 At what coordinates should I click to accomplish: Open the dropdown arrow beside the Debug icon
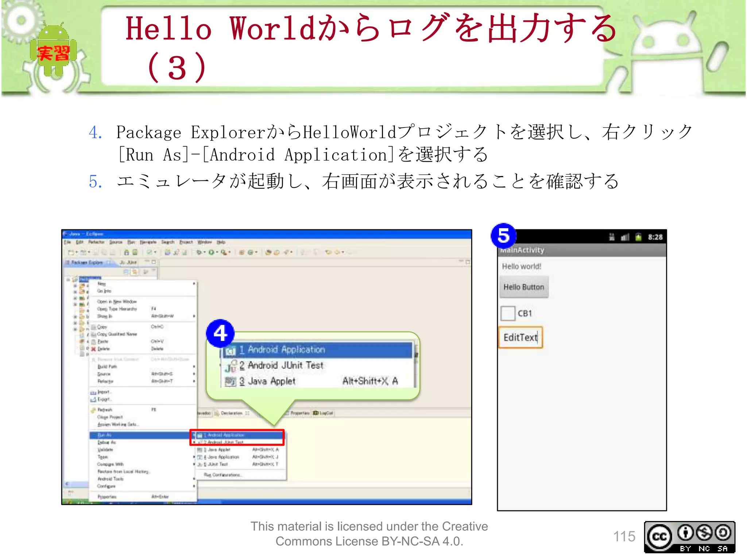tap(204, 252)
